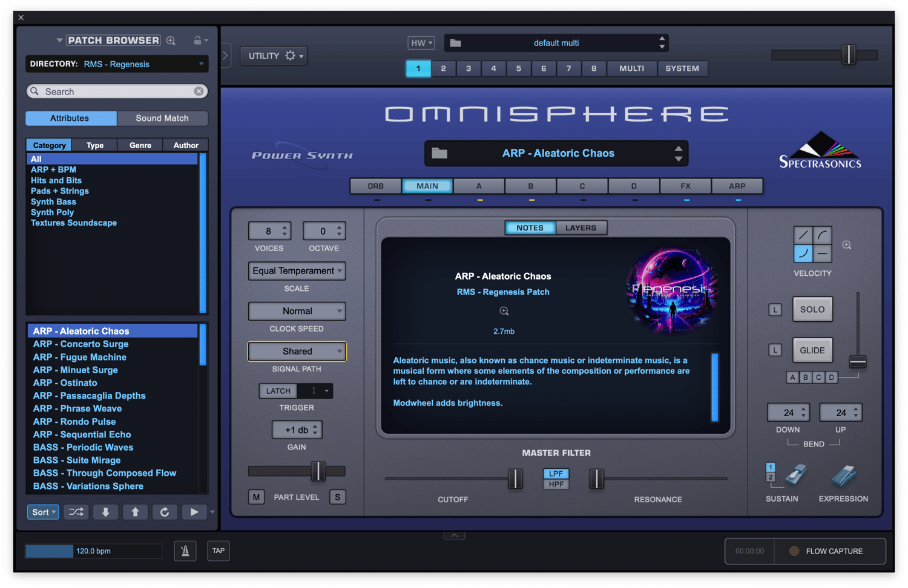908x588 pixels.
Task: Switch to the FX tab
Action: point(685,186)
